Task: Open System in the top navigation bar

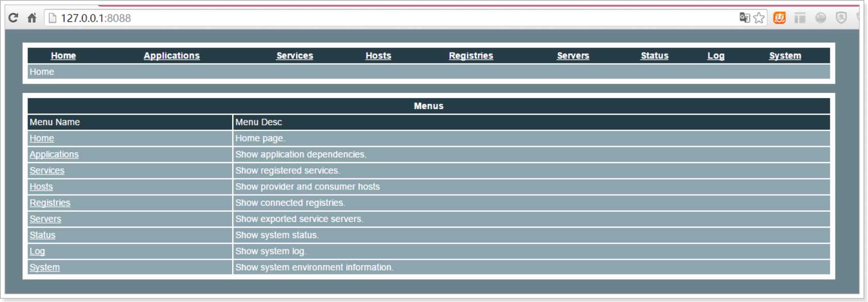Action: 785,56
